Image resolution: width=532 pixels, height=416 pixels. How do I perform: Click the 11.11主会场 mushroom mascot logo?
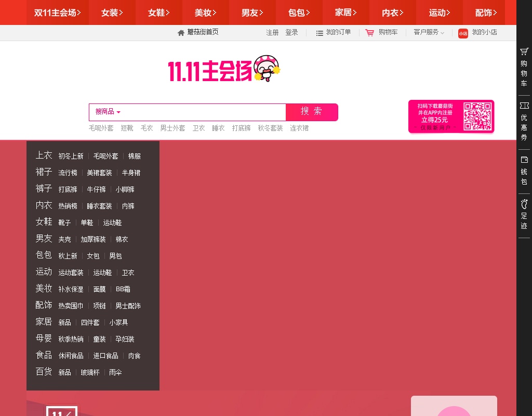(x=224, y=70)
